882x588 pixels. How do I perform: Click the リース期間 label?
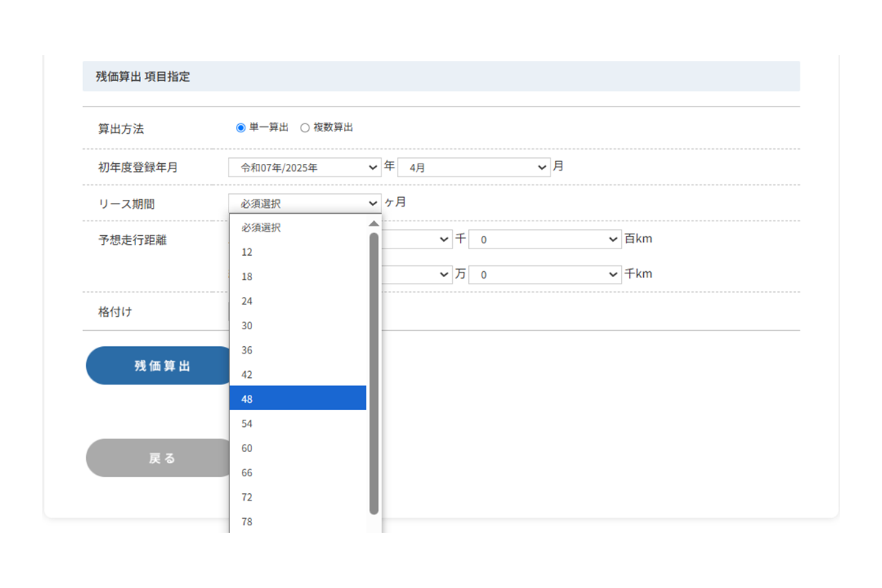pyautogui.click(x=126, y=204)
